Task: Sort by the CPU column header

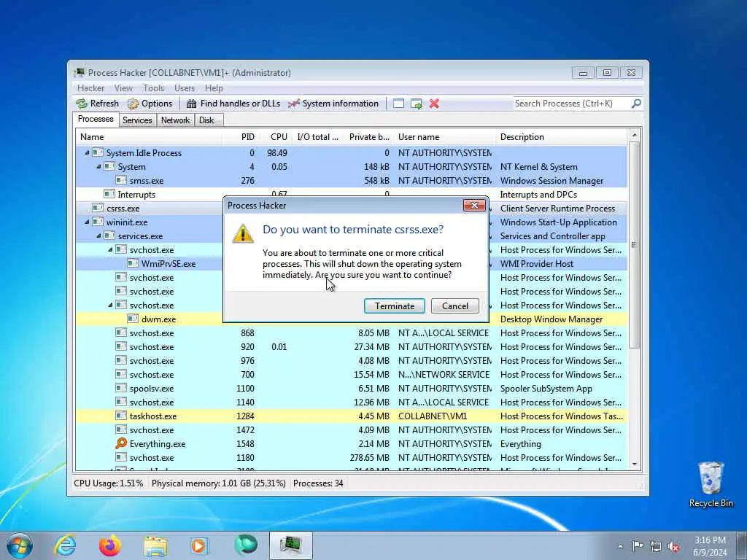Action: tap(275, 136)
